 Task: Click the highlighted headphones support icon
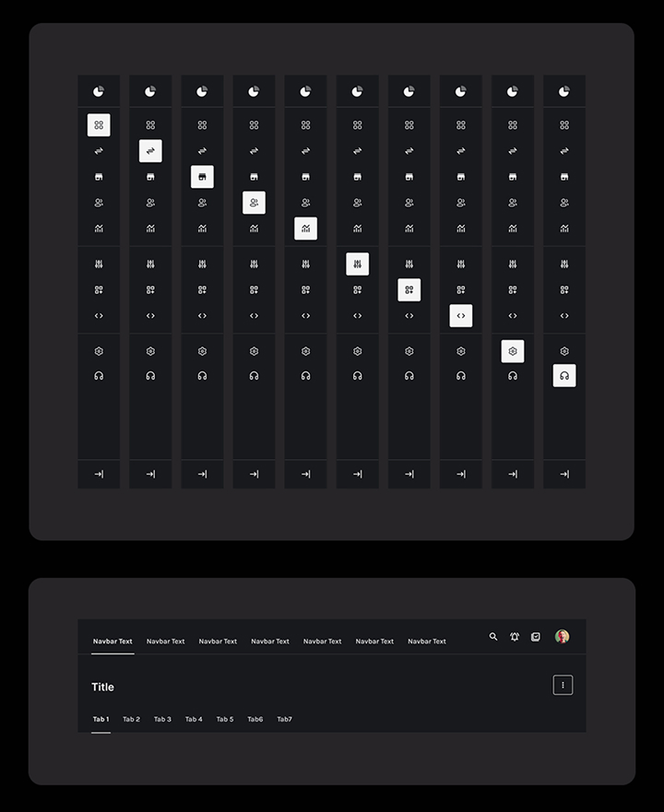click(563, 376)
